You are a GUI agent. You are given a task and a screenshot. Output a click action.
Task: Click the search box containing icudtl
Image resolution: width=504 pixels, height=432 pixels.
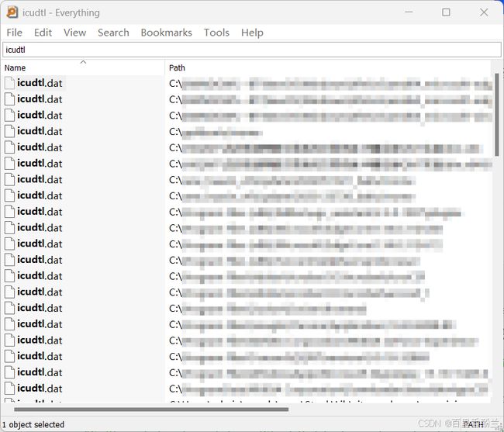(252, 50)
